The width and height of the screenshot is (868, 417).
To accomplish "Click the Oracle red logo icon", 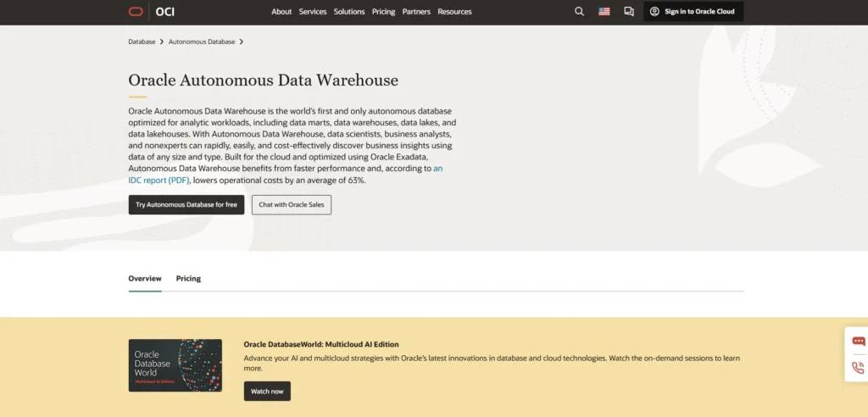I will (x=136, y=12).
